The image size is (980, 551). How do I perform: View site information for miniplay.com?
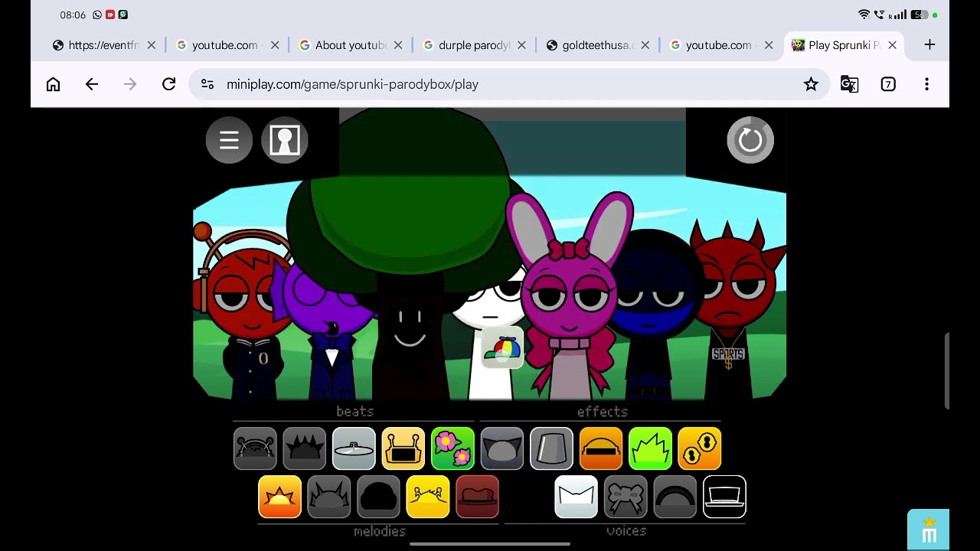(207, 84)
